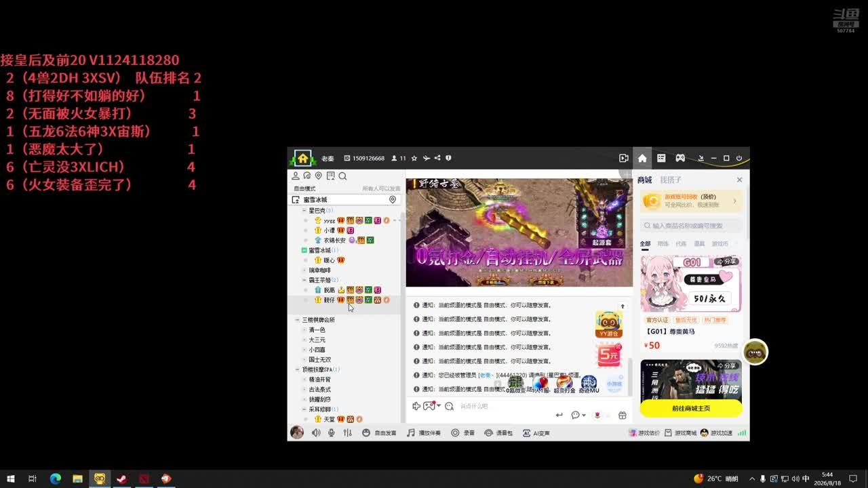Click the 前往商城主页 button

[691, 408]
